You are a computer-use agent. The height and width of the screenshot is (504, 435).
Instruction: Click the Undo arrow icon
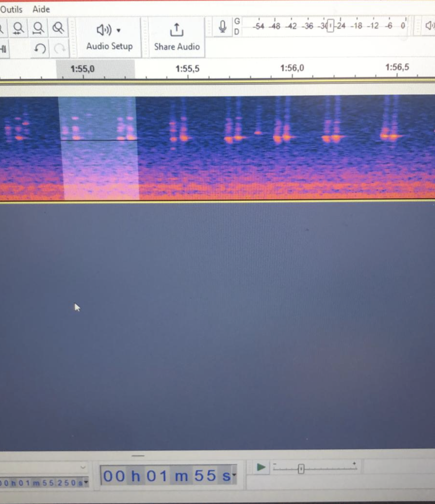[40, 49]
